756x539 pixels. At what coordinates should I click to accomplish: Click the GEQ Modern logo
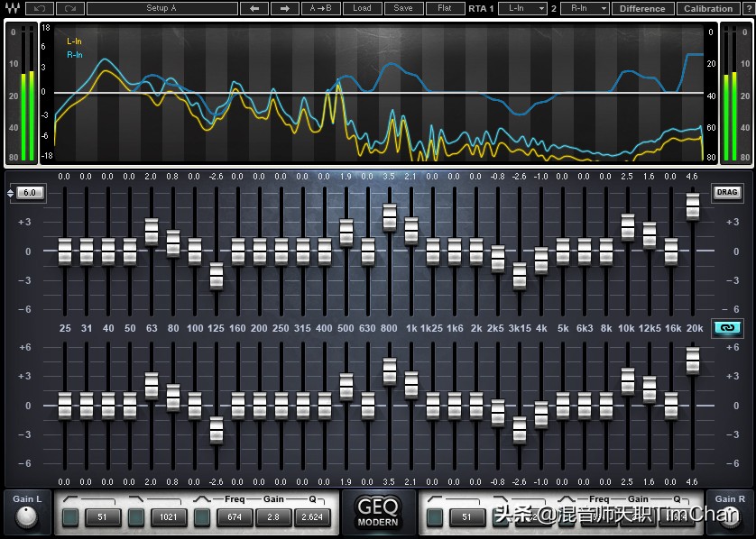377,512
